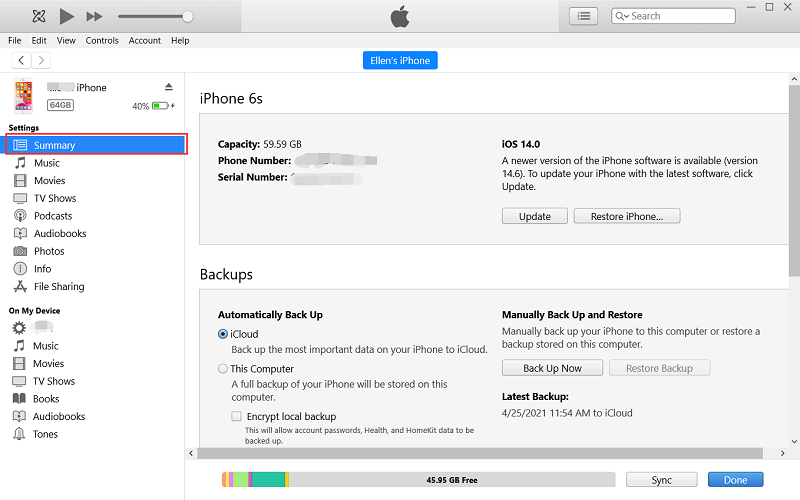800x500 pixels.
Task: Open File Sharing in the sidebar
Action: 58,287
